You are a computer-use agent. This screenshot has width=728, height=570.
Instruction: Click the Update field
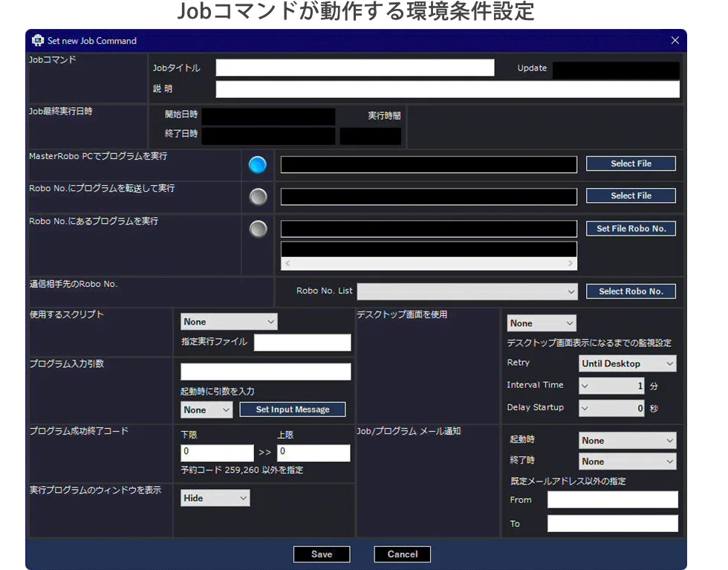[616, 70]
